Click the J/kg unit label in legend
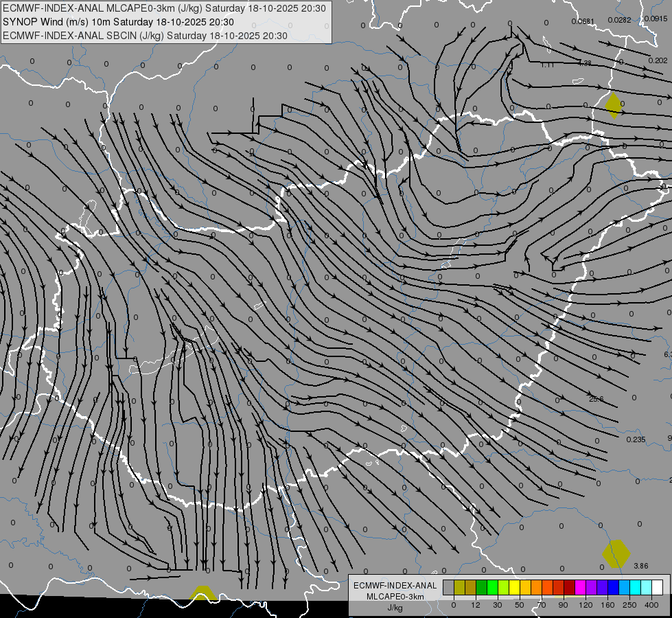The image size is (672, 618). coord(395,608)
